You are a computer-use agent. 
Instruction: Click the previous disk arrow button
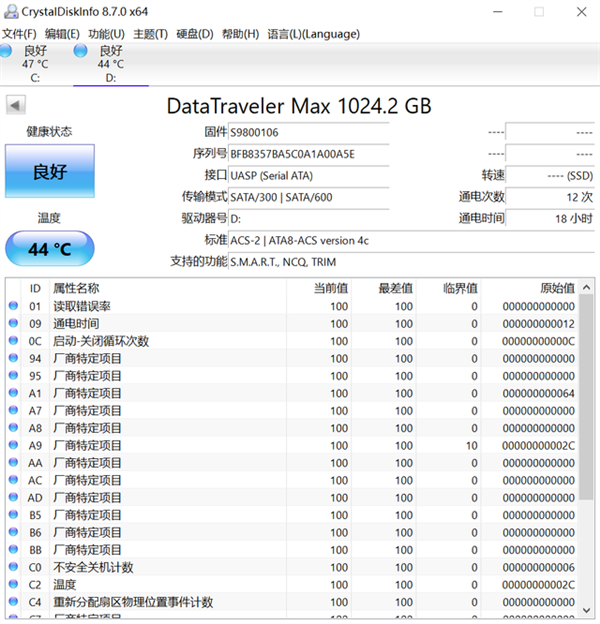coord(16,105)
